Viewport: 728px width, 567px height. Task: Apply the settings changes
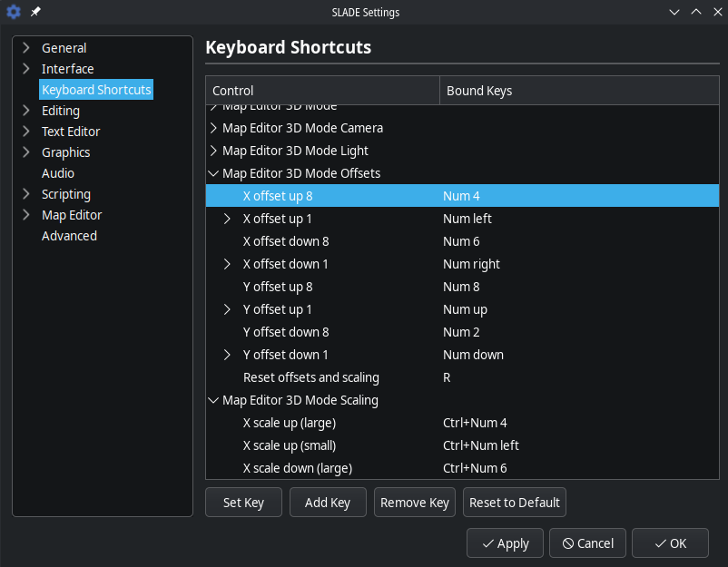pyautogui.click(x=505, y=543)
